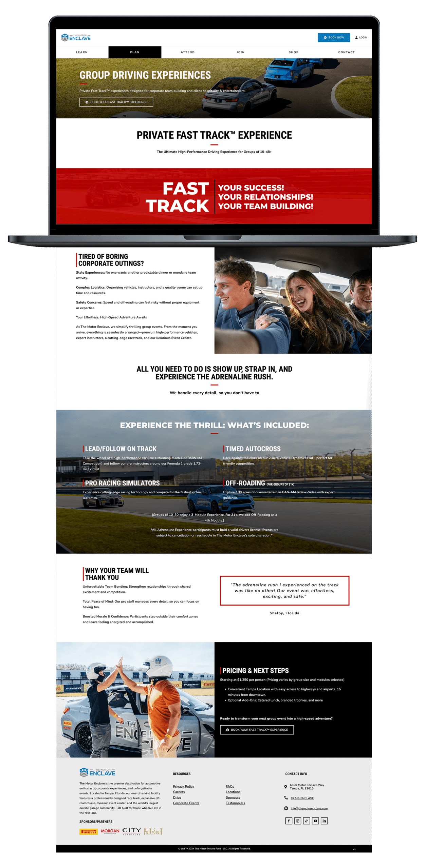
Task: Click the Motor Enclave logo in the header
Action: tap(76, 38)
